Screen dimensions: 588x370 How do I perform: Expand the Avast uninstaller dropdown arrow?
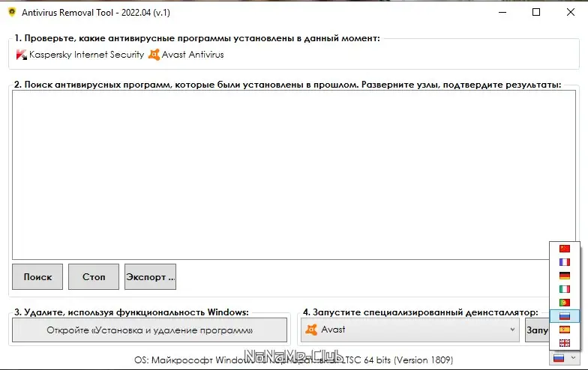(x=512, y=330)
